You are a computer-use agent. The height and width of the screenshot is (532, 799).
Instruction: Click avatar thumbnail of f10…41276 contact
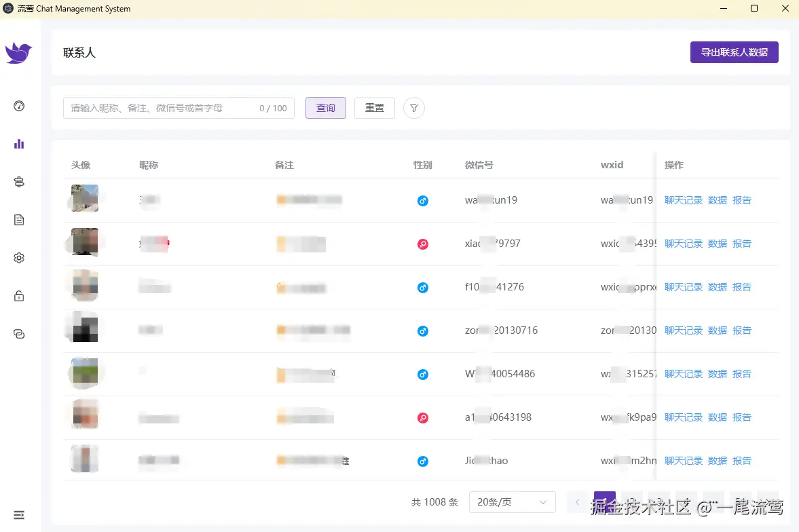click(85, 286)
